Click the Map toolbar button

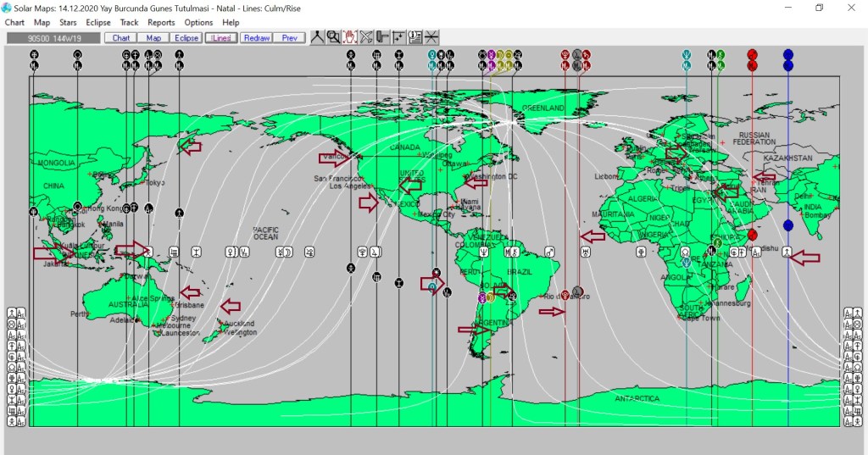[153, 38]
